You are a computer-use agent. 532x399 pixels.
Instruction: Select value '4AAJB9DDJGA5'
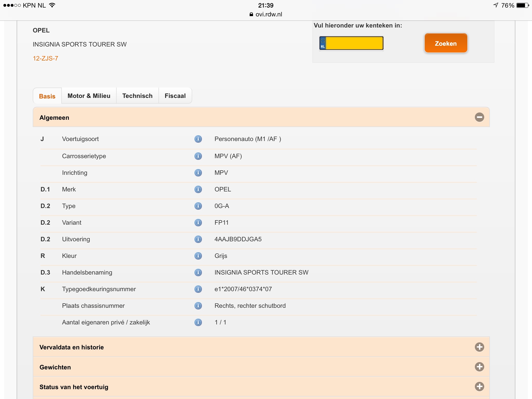(238, 239)
